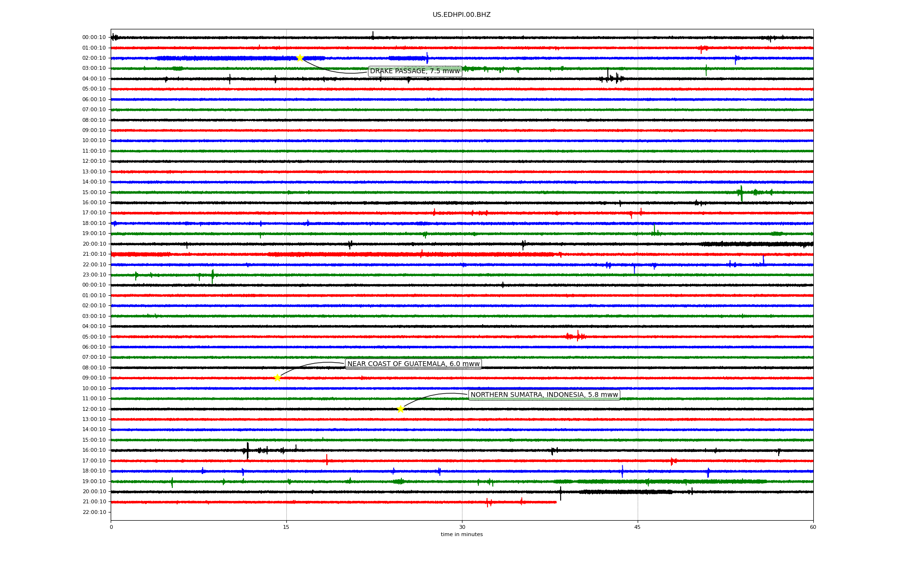Screen dimensions: 924x578
Task: Click the second 16:00:10 row label near the bottom
Action: pos(94,450)
